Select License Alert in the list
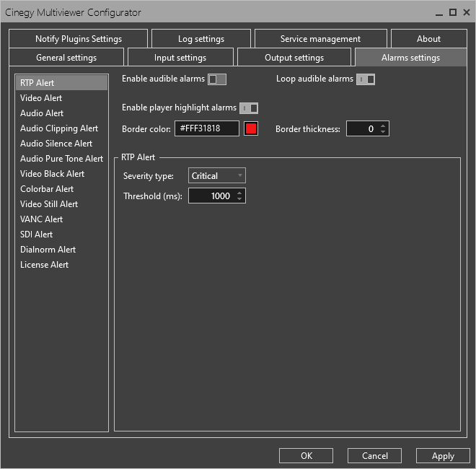The width and height of the screenshot is (476, 469). 61,265
